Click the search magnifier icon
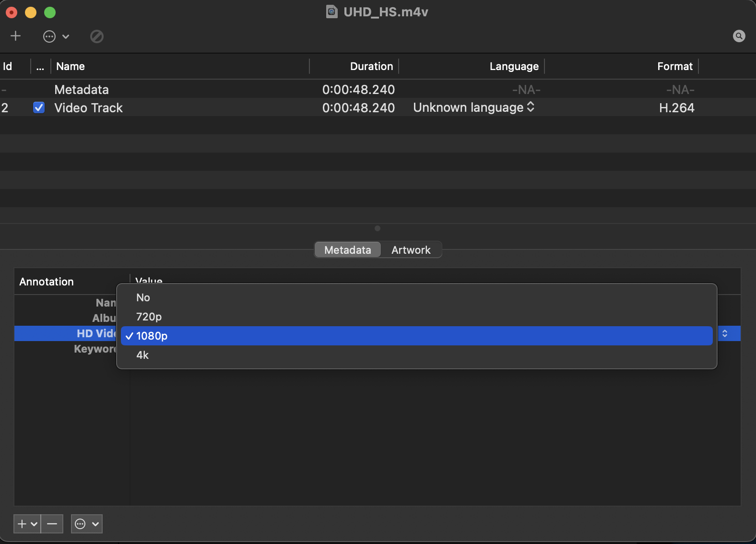This screenshot has height=544, width=756. (739, 36)
